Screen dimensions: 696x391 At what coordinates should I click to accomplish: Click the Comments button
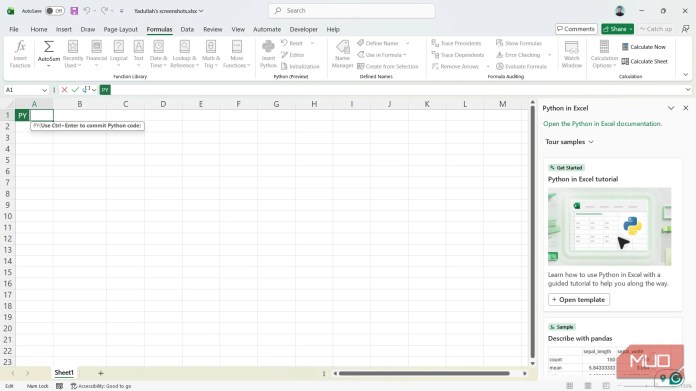pyautogui.click(x=576, y=29)
